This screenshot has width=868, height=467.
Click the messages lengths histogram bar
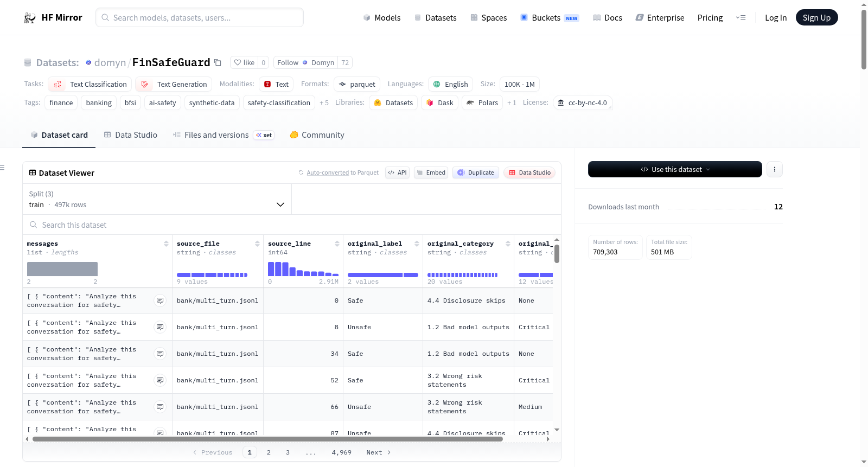pos(62,269)
